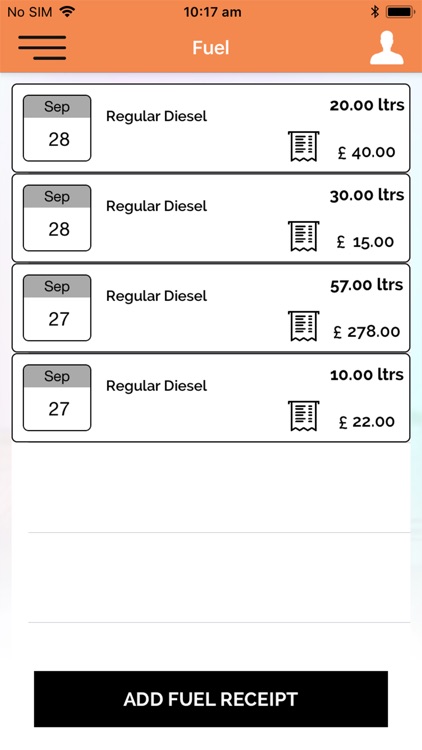Open the 20.00 ltrs fuel entry
The width and height of the screenshot is (422, 750).
[211, 128]
